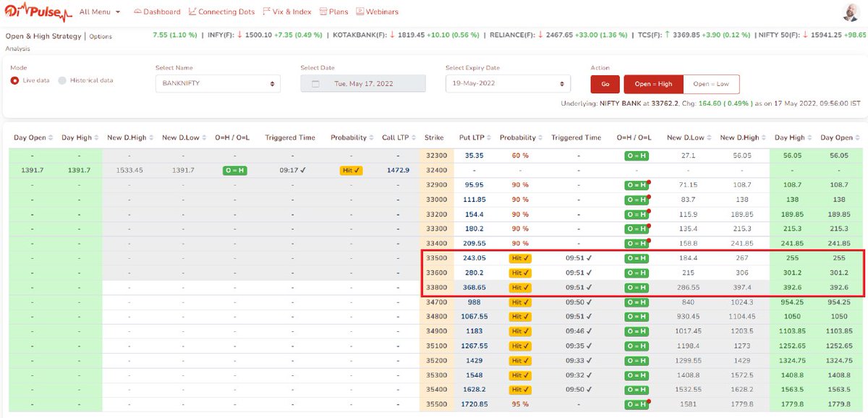
Task: Click the Go button
Action: click(x=605, y=84)
